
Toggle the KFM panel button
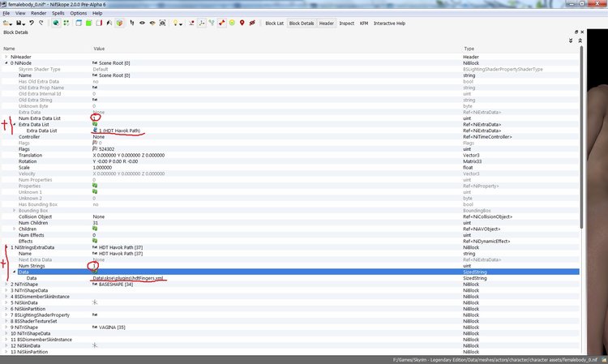(x=364, y=24)
